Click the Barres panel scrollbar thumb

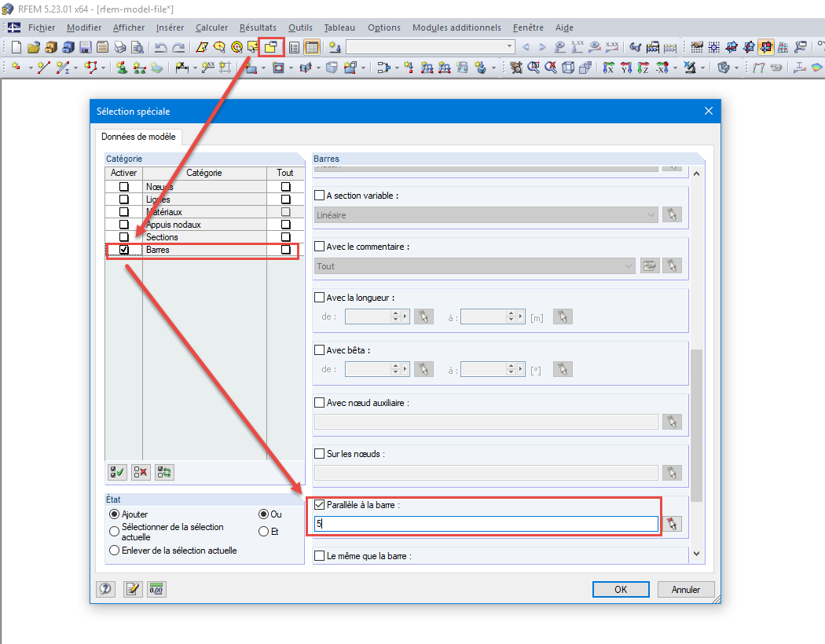(x=697, y=426)
